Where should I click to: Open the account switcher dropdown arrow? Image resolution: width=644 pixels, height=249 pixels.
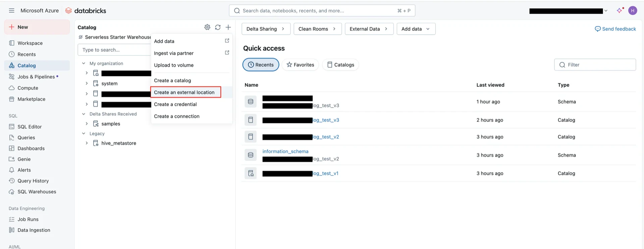coord(606,11)
